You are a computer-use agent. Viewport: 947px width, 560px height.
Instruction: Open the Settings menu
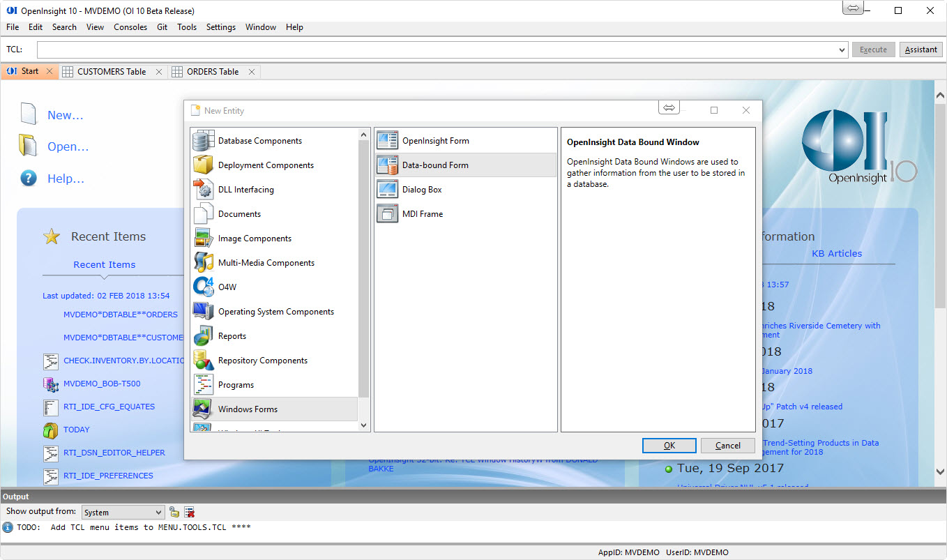221,27
